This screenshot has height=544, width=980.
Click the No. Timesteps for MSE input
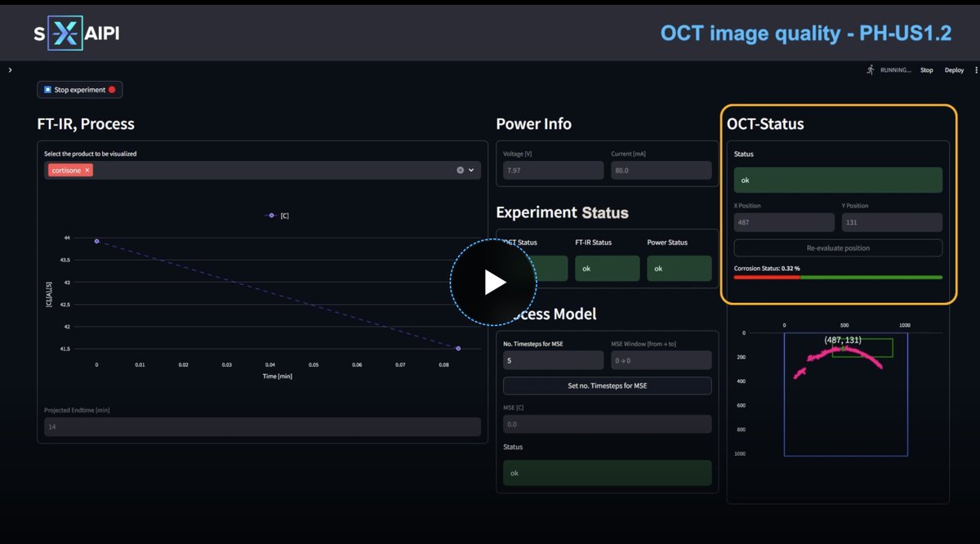click(x=554, y=360)
